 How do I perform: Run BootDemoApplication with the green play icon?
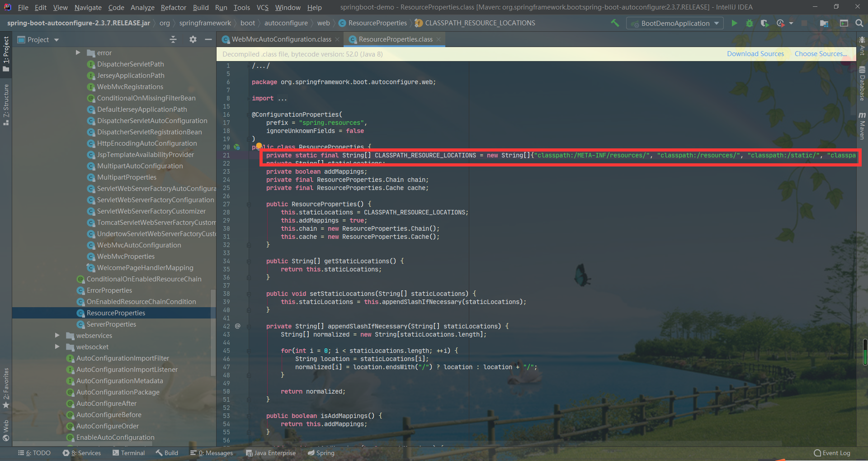click(734, 23)
